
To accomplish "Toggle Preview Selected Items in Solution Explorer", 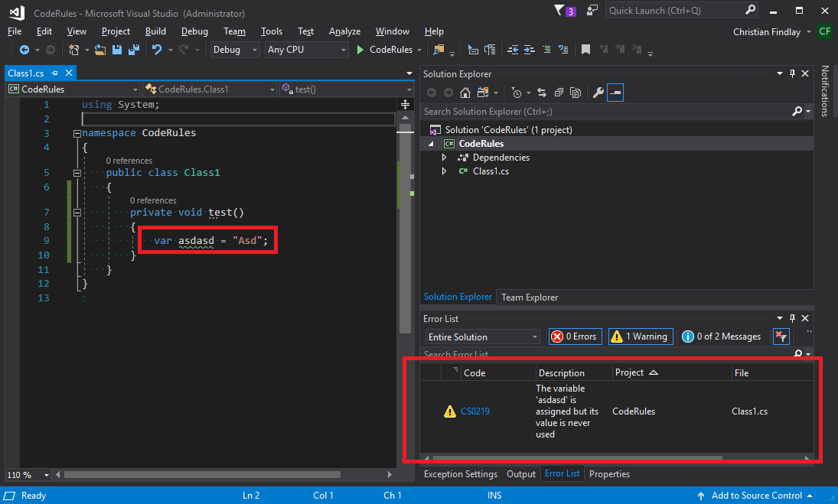I will coord(615,93).
